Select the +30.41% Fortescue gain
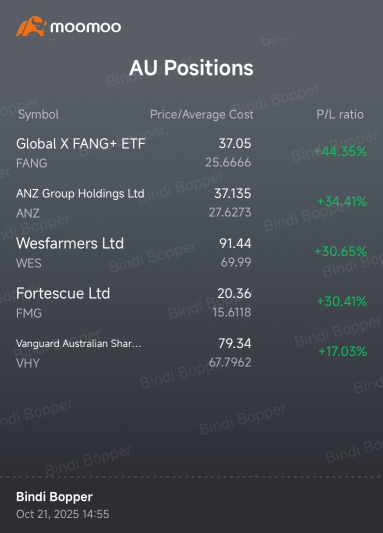The width and height of the screenshot is (383, 533). 342,301
